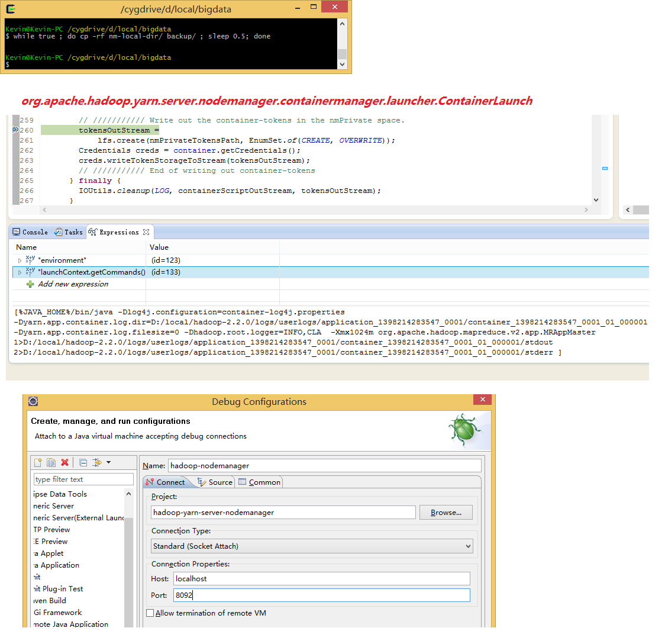Viewport: 665px width, 644px height.
Task: Click the green plus icon for adding an expression
Action: coord(30,284)
